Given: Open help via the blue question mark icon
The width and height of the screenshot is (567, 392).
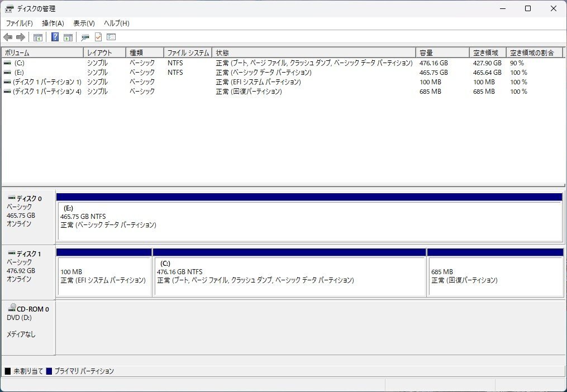Looking at the screenshot, I should [54, 37].
